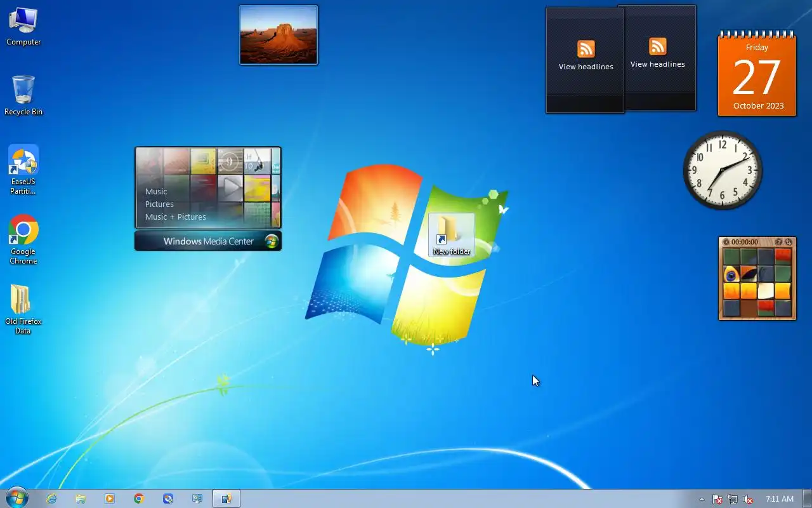
Task: Open the Start menu orb
Action: tap(16, 498)
